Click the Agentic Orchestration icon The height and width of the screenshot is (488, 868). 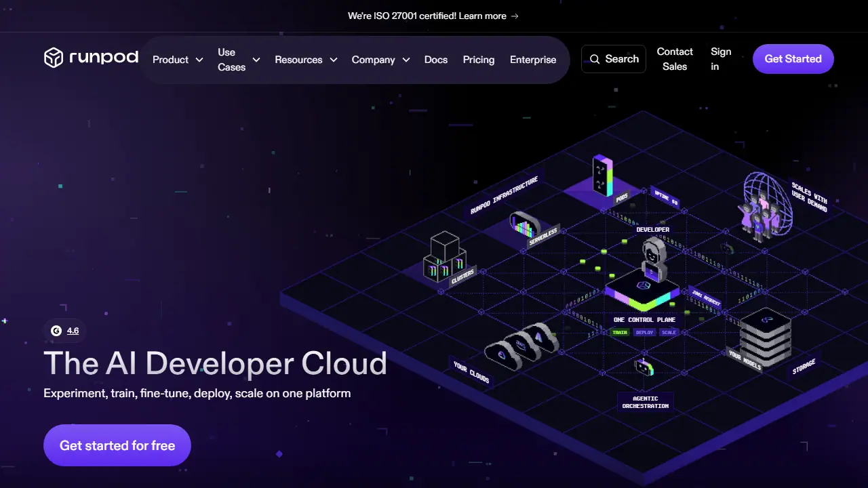644,368
